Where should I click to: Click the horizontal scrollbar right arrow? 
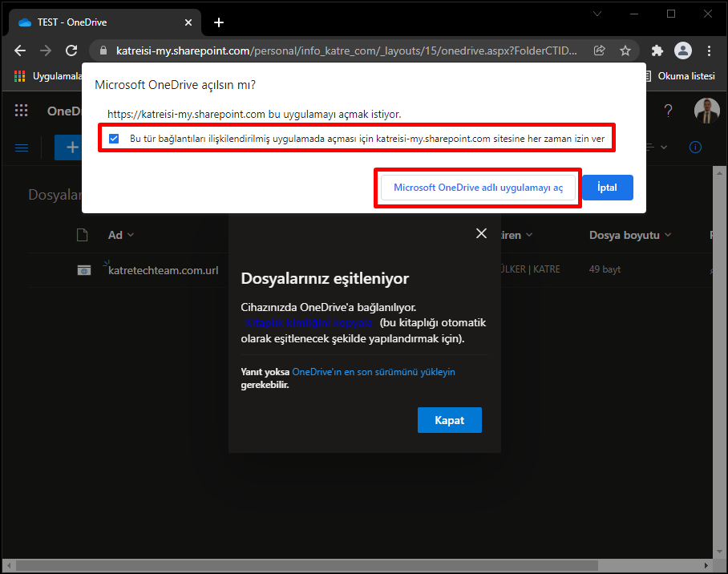[706, 566]
